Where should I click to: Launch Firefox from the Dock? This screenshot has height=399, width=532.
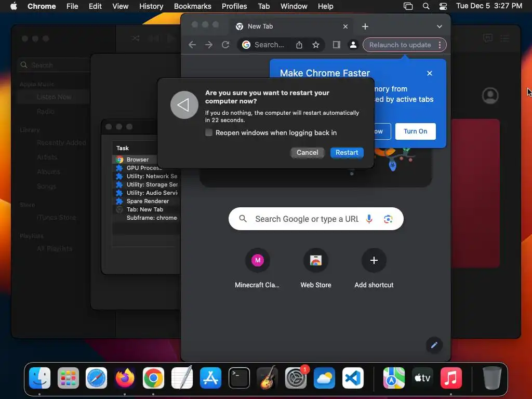coord(125,378)
